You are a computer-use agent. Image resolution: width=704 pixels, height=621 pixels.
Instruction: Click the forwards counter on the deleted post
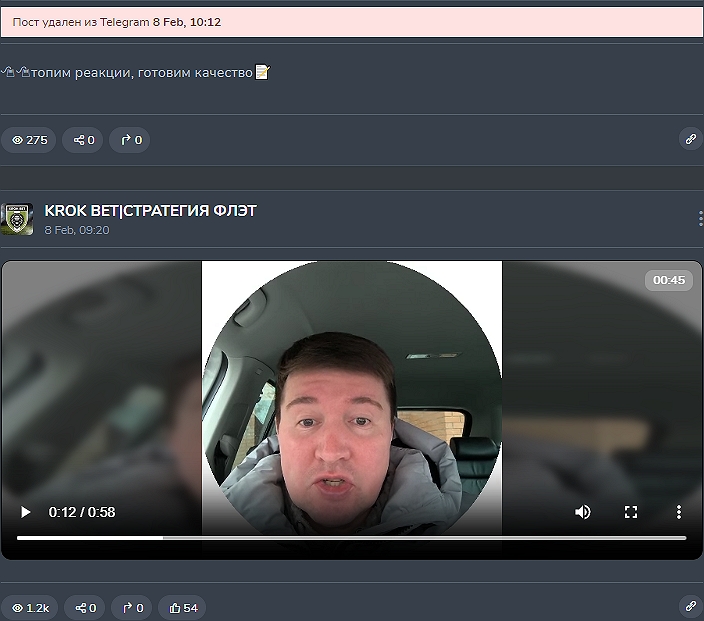tap(130, 140)
